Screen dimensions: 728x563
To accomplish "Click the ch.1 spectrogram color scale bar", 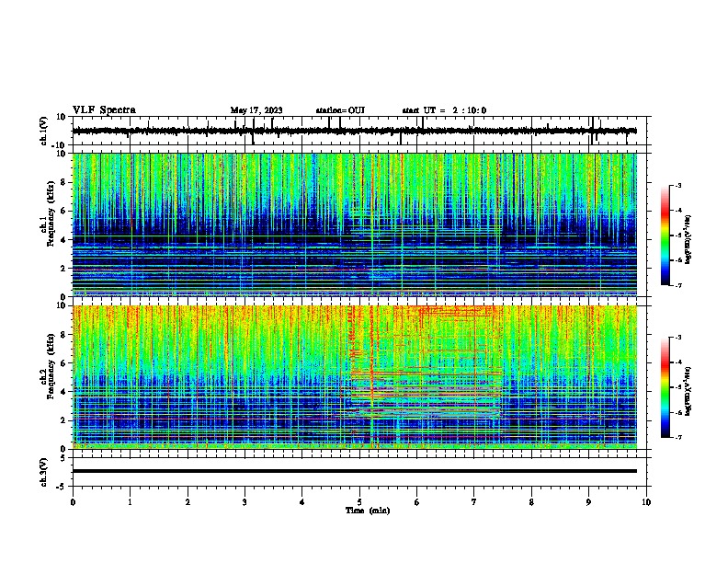I will tap(665, 236).
